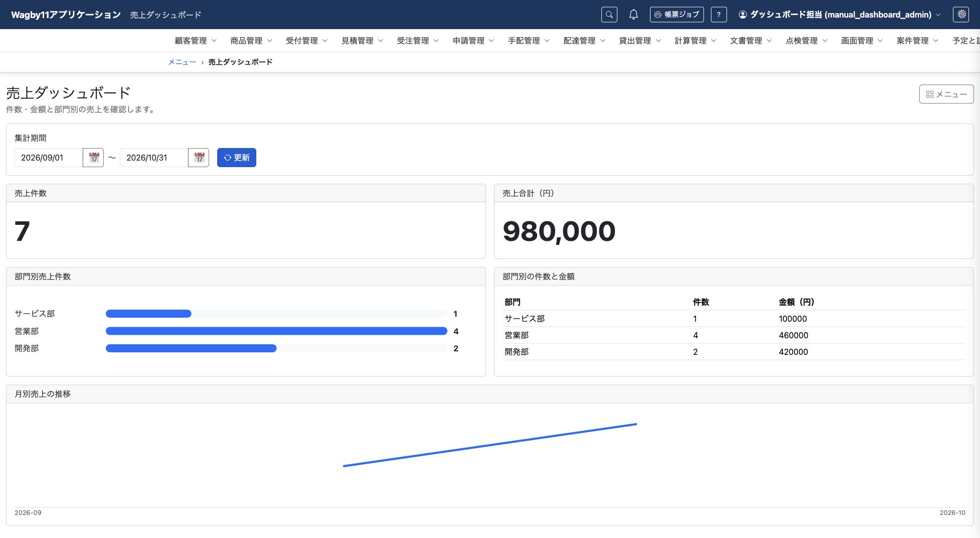980x538 pixels.
Task: Expand the 申請管理 menu
Action: click(473, 41)
